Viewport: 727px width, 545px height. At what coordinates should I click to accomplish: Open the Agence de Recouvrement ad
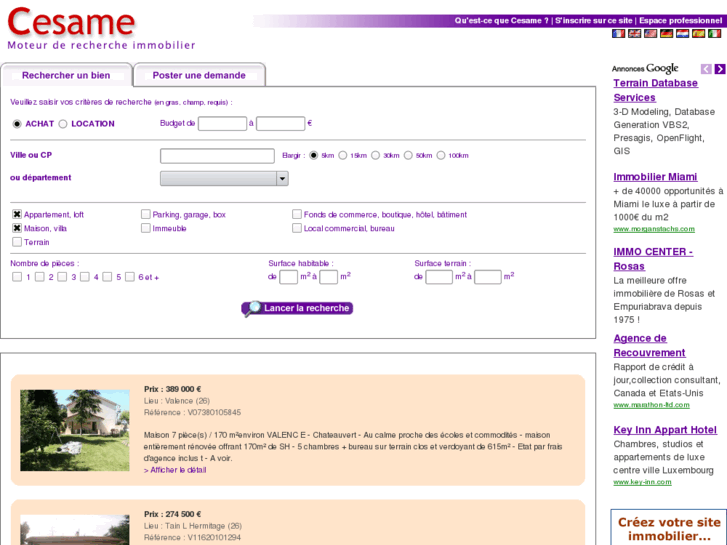649,346
